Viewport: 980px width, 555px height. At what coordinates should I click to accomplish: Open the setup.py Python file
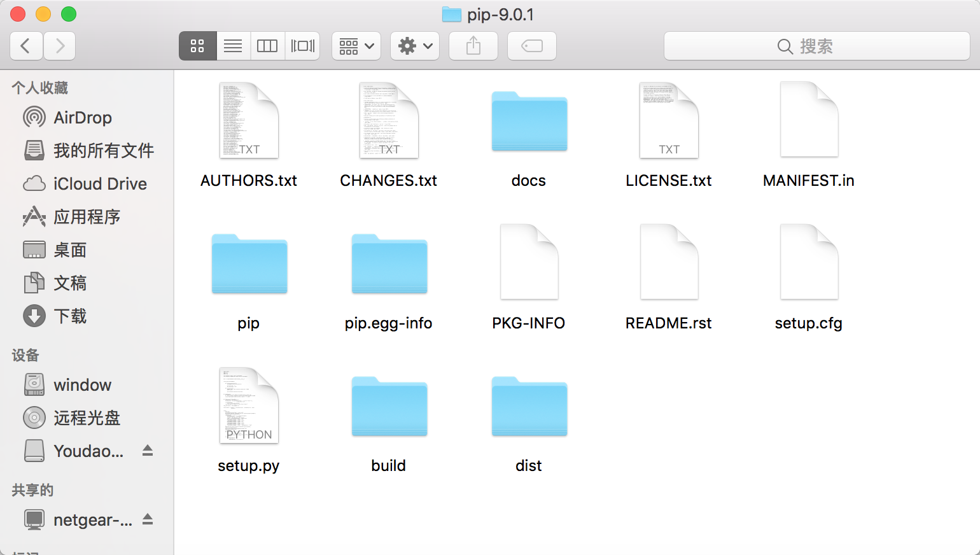[x=249, y=406]
